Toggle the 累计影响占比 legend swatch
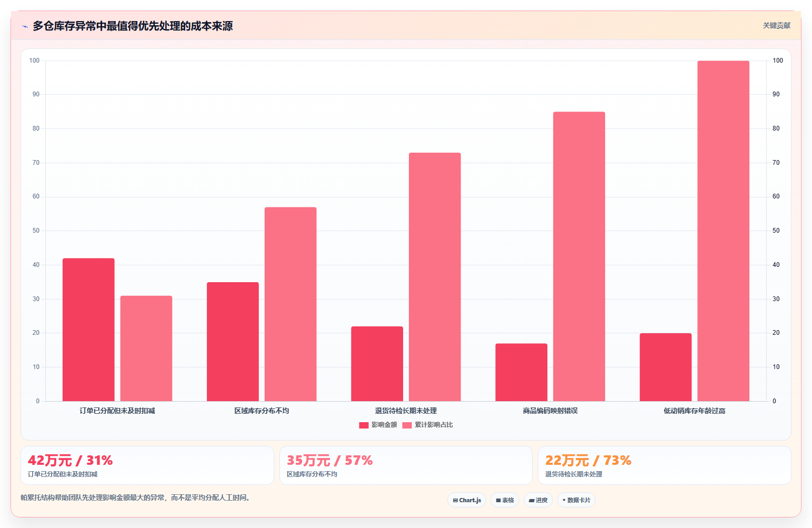The width and height of the screenshot is (812, 528). pos(407,425)
